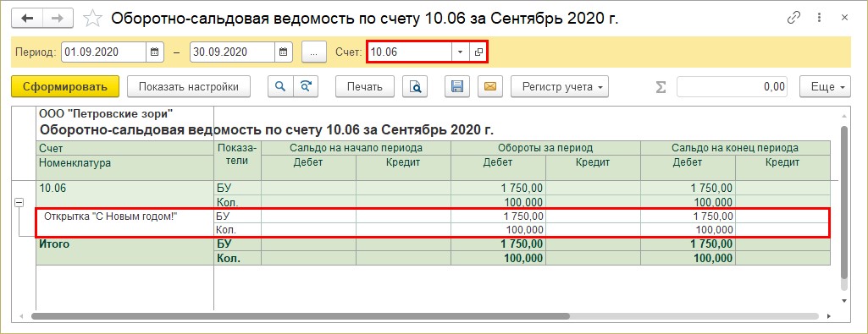Edit the end date field 30.09.2020

233,52
